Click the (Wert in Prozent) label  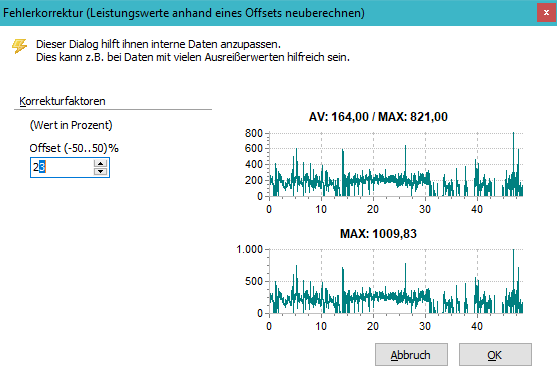71,125
